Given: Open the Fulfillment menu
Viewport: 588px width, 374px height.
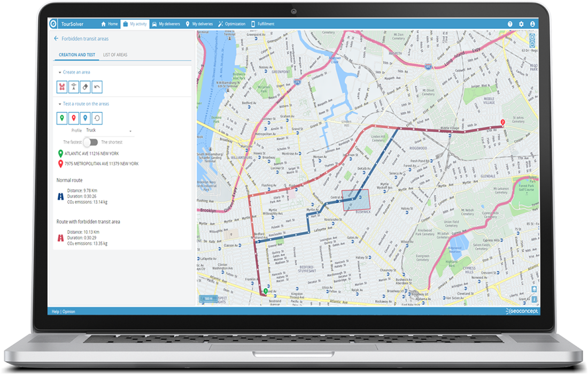Looking at the screenshot, I should (x=263, y=24).
